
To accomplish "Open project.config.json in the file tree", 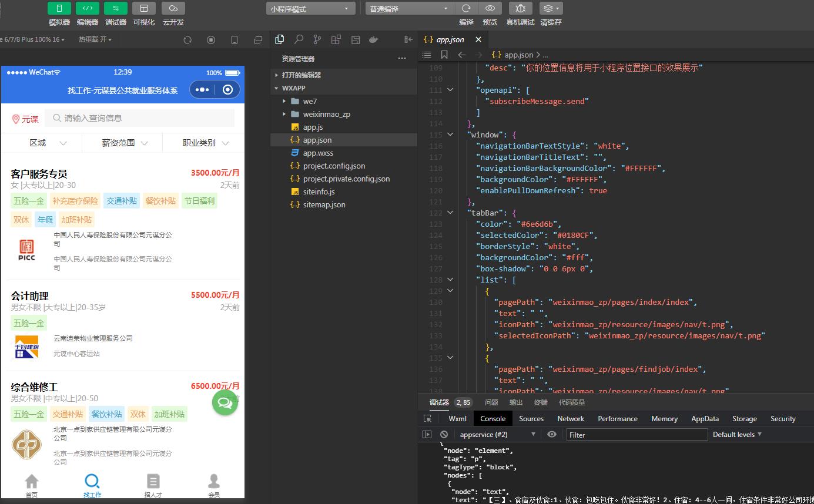I will pyautogui.click(x=334, y=166).
